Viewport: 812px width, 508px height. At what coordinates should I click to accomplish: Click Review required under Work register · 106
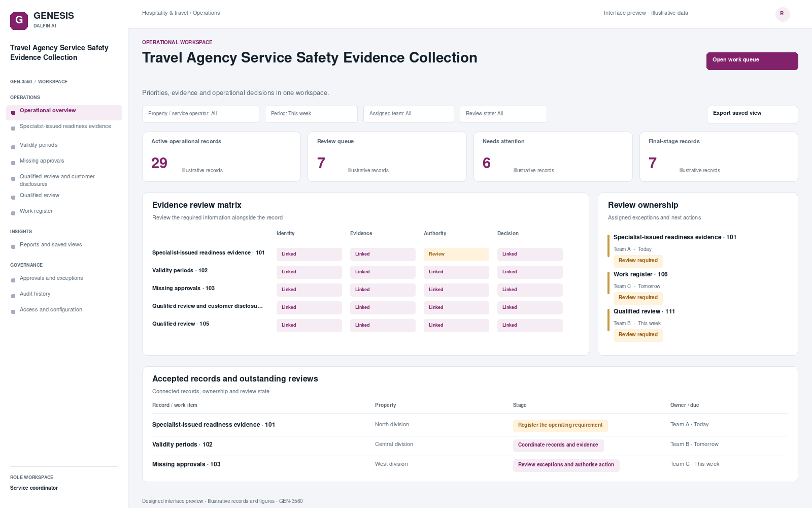[638, 298]
